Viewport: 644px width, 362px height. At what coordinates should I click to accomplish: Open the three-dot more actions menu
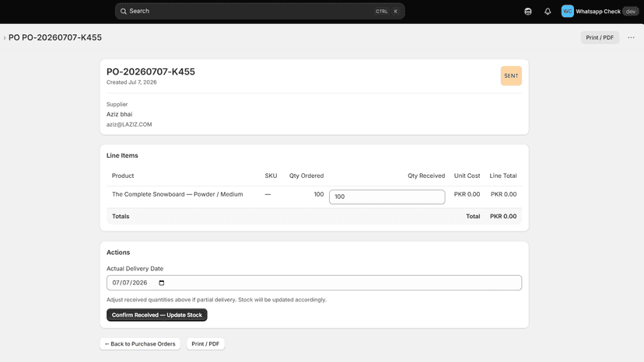coord(631,37)
